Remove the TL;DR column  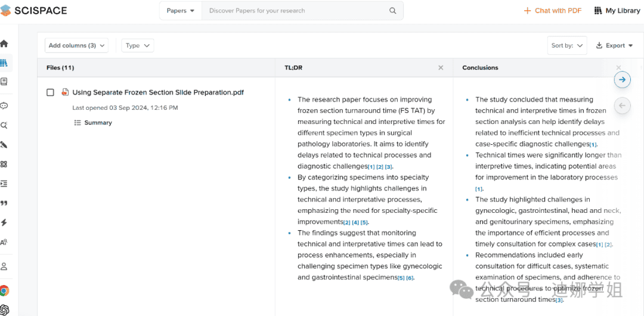(x=441, y=68)
